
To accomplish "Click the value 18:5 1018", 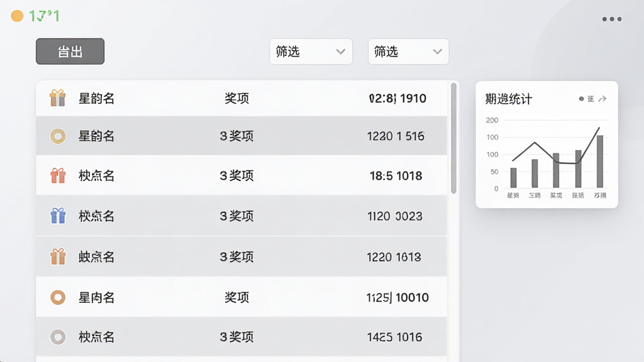I will [x=396, y=176].
